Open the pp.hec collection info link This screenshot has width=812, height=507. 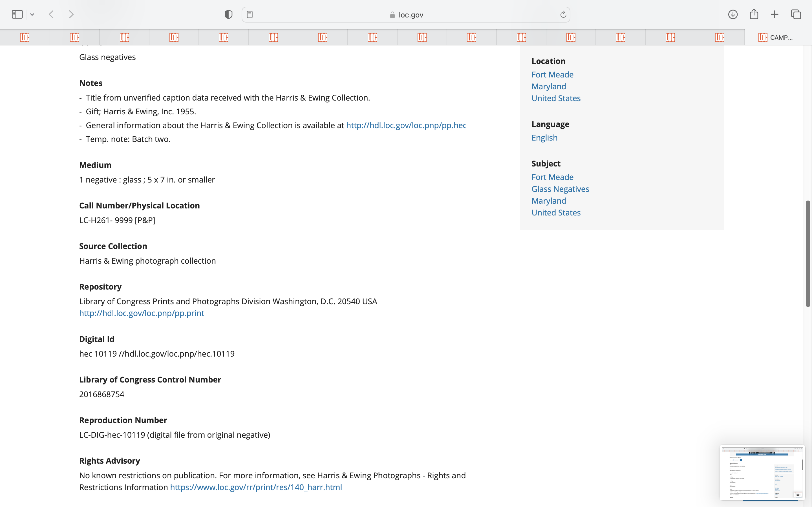point(406,125)
